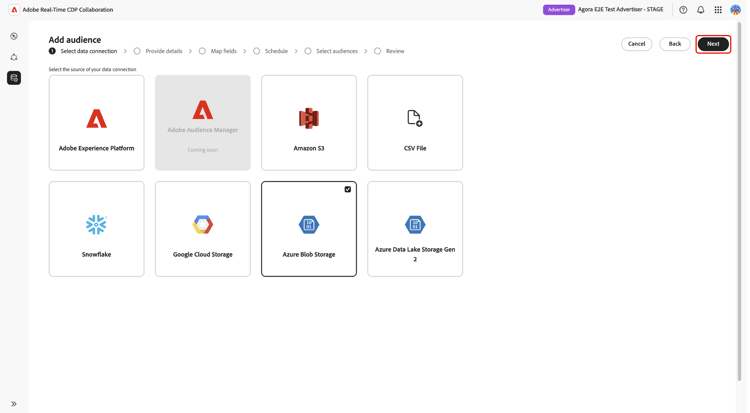Uncheck the Azure Blob Storage checkbox
The image size is (750, 413).
pos(348,190)
